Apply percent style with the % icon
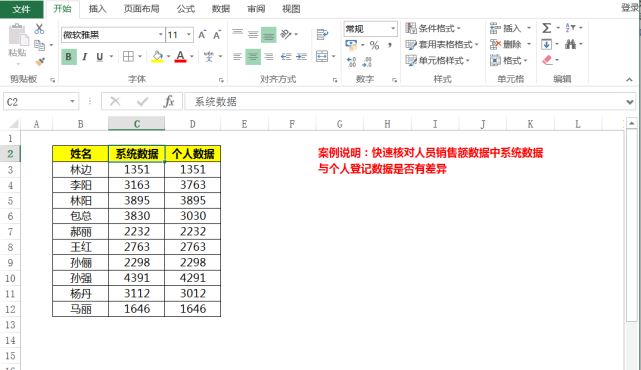Image resolution: width=641 pixels, height=370 pixels. point(374,45)
